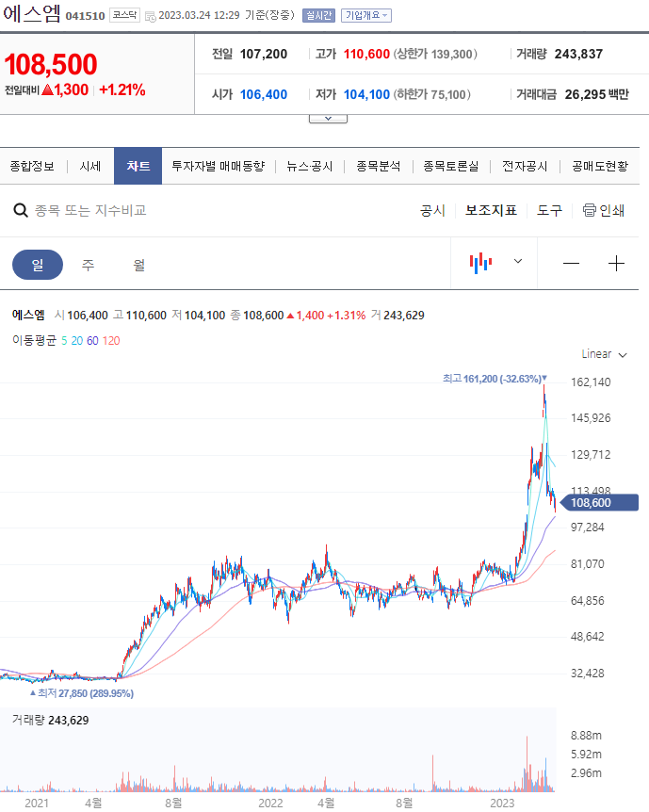Open the 뉴스·공시 tab
This screenshot has width=649, height=812.
coord(309,166)
